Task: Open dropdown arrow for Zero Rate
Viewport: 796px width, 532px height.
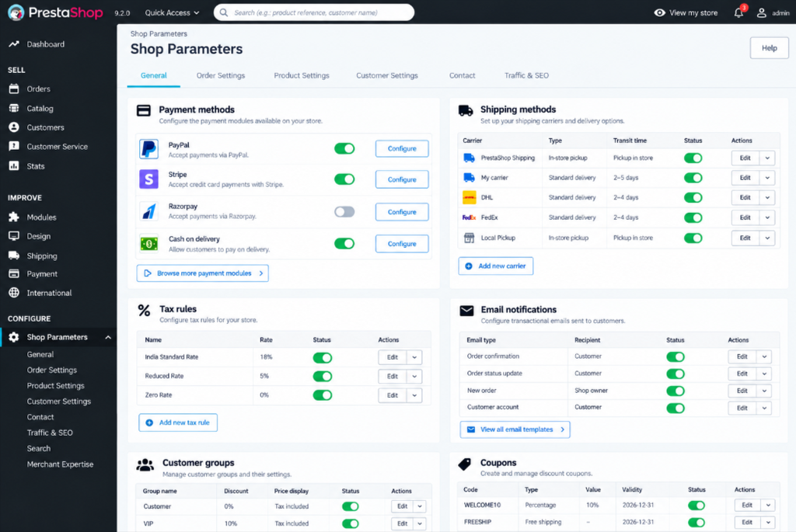Action: (x=414, y=395)
